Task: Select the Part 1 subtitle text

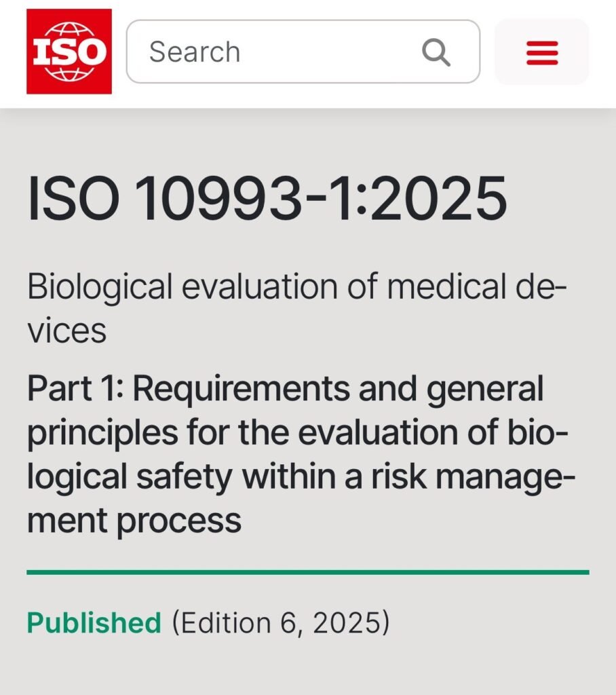Action: pos(285,453)
